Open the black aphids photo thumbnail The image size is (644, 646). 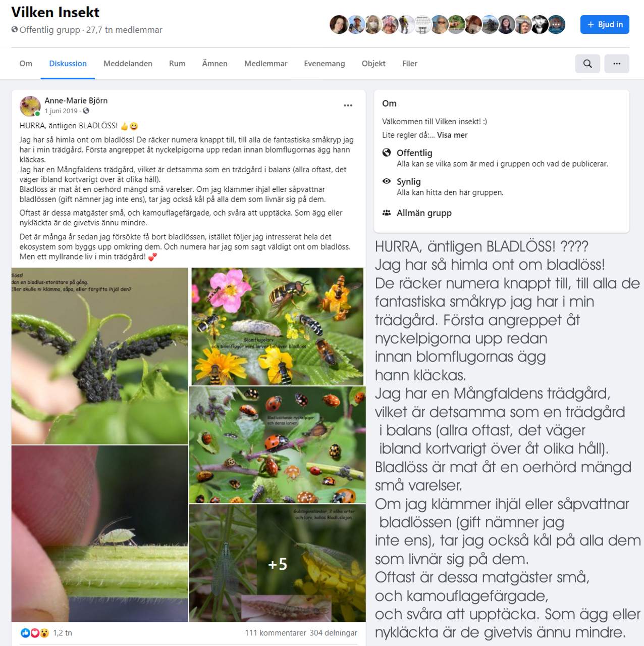[x=99, y=356]
